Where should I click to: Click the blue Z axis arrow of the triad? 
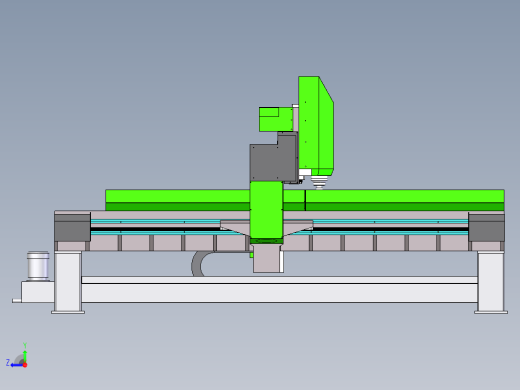coord(16,365)
